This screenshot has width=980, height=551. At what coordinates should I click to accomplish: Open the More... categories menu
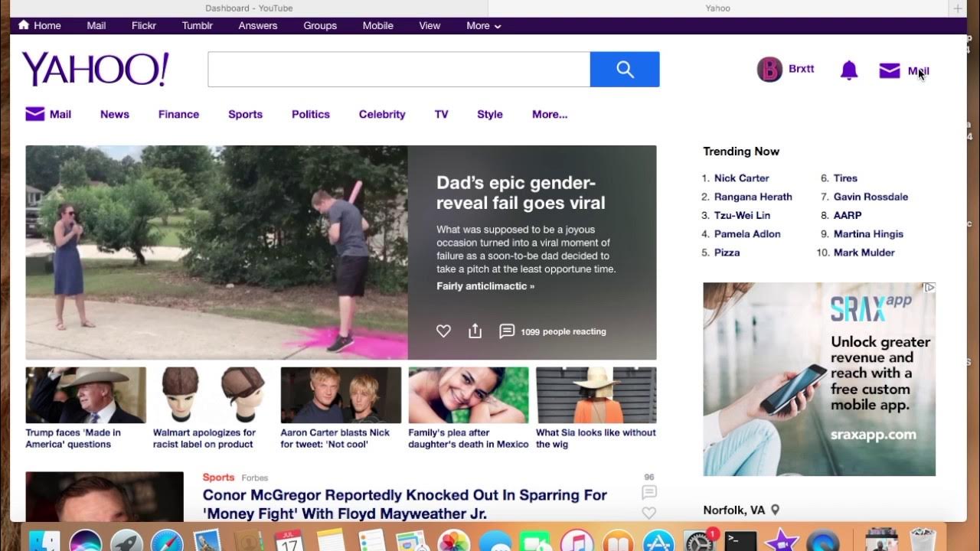click(550, 114)
